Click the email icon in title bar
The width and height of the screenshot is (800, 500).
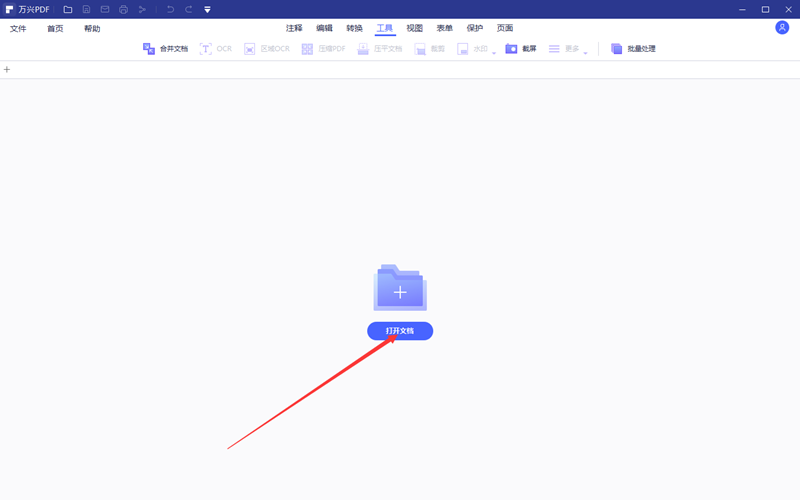[x=105, y=9]
